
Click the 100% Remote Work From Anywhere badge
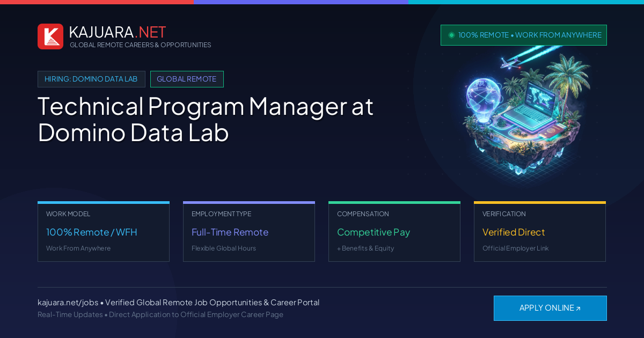coord(524,35)
